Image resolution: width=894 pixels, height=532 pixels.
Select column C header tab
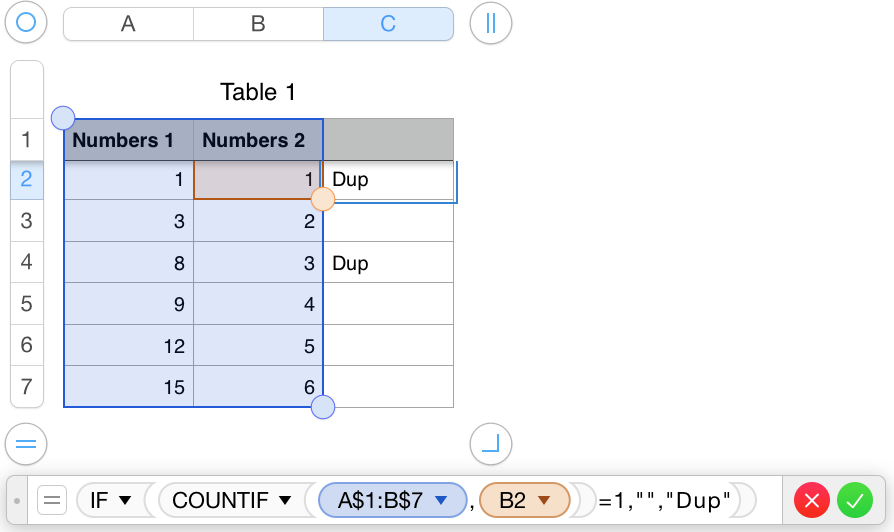[x=388, y=24]
